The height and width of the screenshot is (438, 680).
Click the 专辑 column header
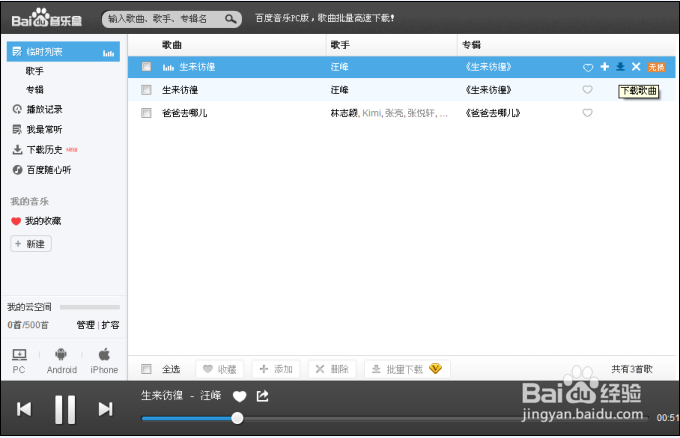click(x=471, y=45)
